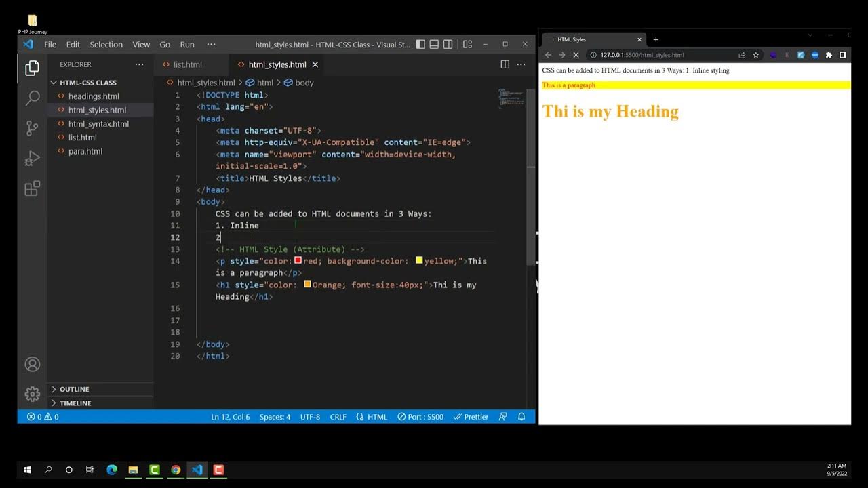Switch to html_styles.html editor tab
868x488 pixels.
pyautogui.click(x=277, y=64)
